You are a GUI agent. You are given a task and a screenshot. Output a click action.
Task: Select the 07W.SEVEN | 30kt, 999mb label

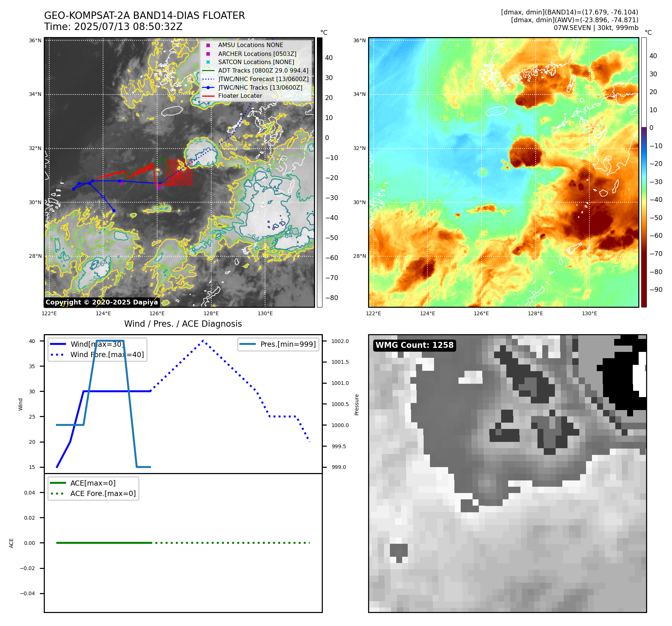(x=596, y=28)
